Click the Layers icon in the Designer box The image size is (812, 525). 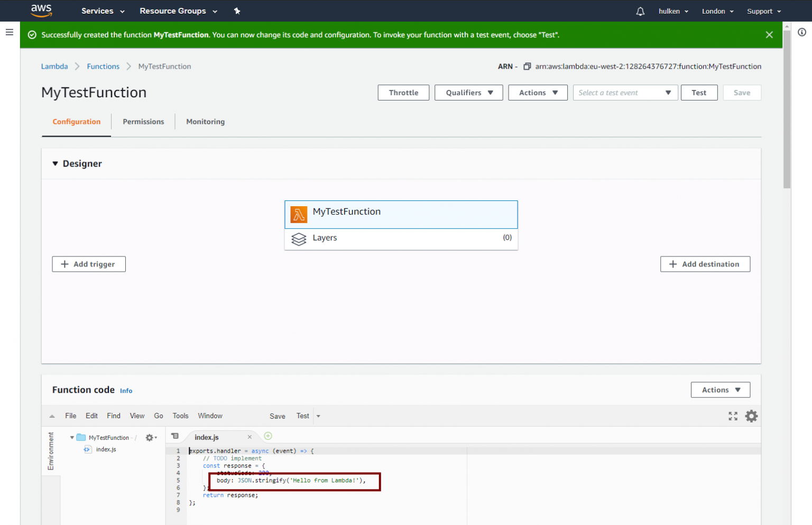[x=299, y=239]
